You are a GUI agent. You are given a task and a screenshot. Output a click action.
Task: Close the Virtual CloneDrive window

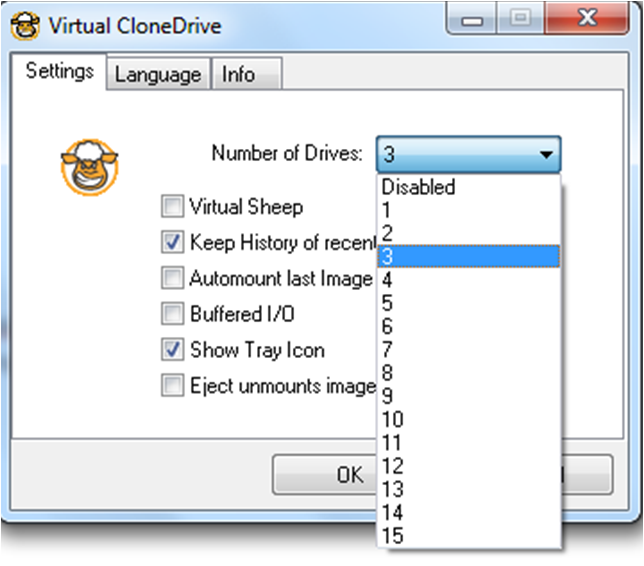point(586,18)
